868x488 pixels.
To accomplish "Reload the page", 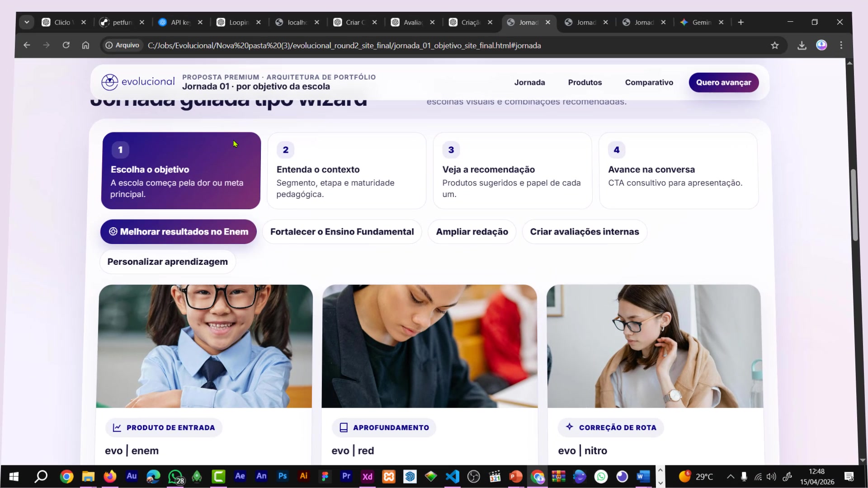I will point(66,45).
